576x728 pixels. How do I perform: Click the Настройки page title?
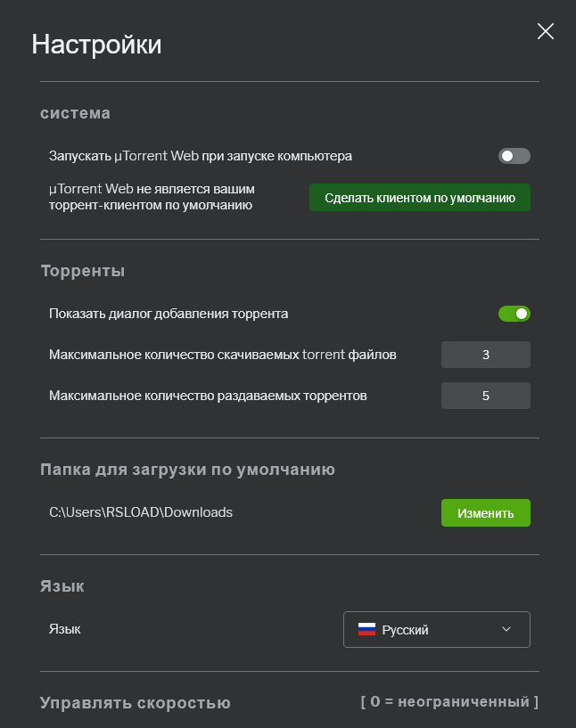click(x=96, y=45)
